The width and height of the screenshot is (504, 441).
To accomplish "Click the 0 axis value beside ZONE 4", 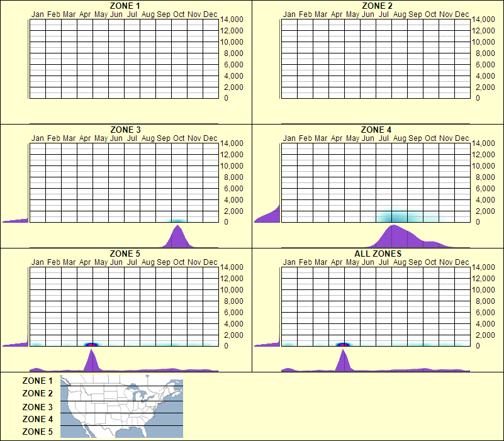I will pos(478,221).
